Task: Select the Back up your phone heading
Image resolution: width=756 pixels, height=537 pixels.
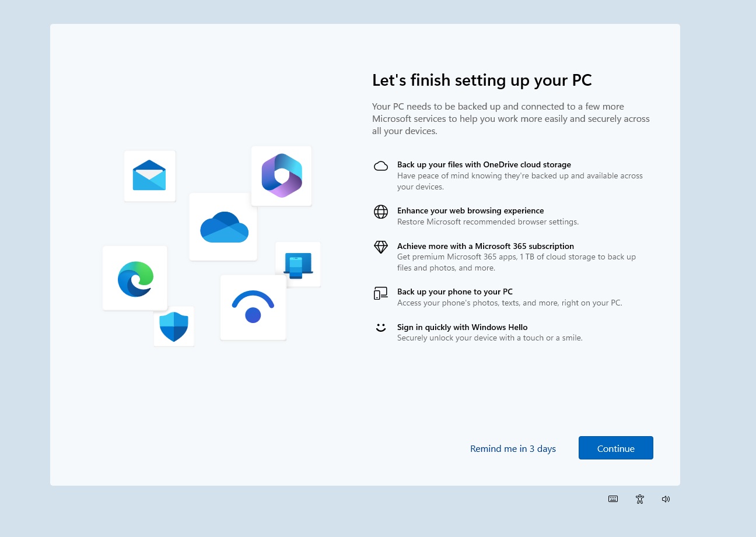Action: 455,292
